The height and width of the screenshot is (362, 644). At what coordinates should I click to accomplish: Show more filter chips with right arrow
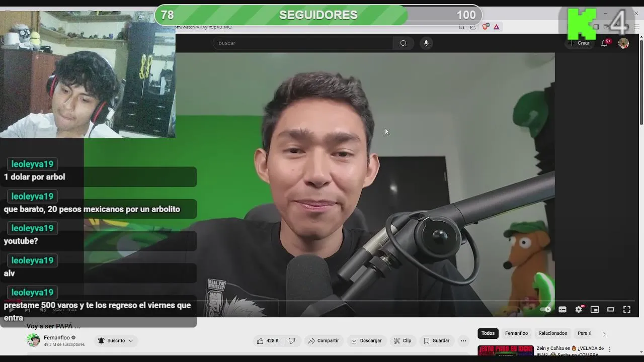(604, 334)
